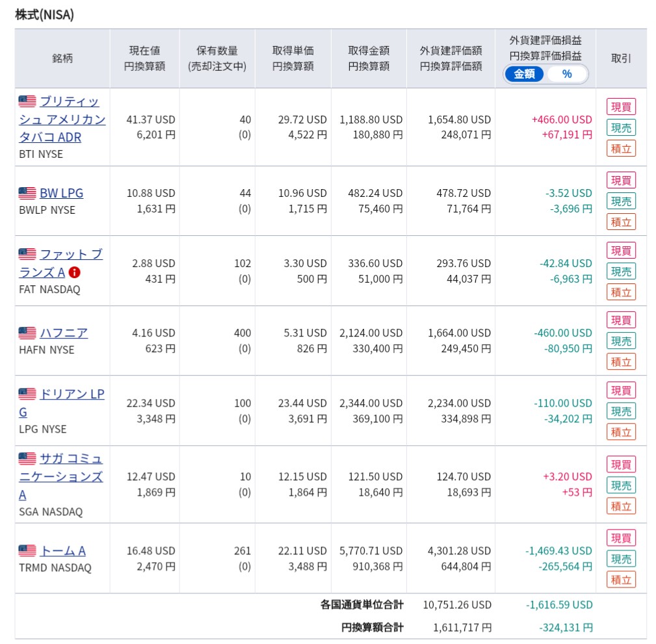Click 現売 button for LPG NYSE row
Screen dimensions: 656x644
click(621, 411)
